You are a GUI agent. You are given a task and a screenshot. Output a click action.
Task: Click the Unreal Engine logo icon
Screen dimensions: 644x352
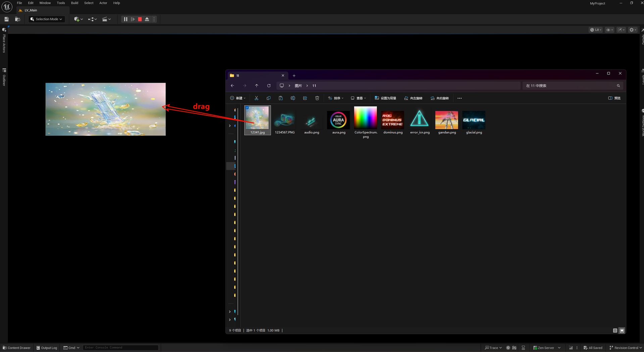coord(7,6)
